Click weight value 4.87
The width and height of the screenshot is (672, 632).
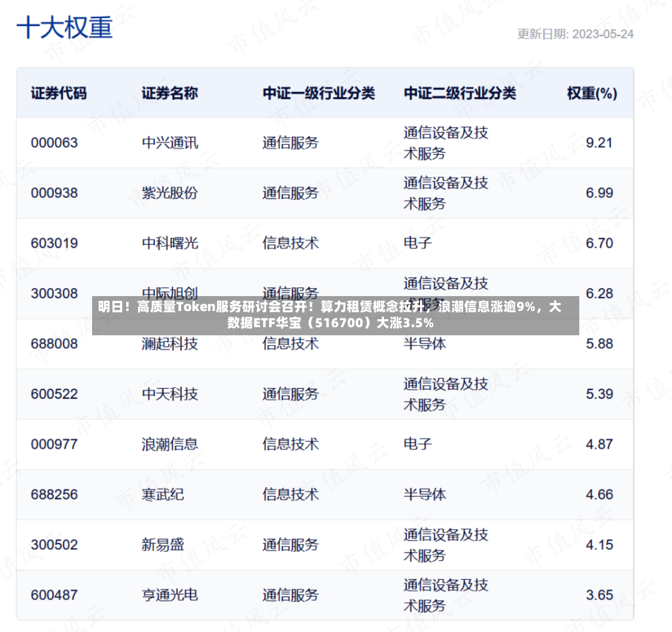click(599, 444)
